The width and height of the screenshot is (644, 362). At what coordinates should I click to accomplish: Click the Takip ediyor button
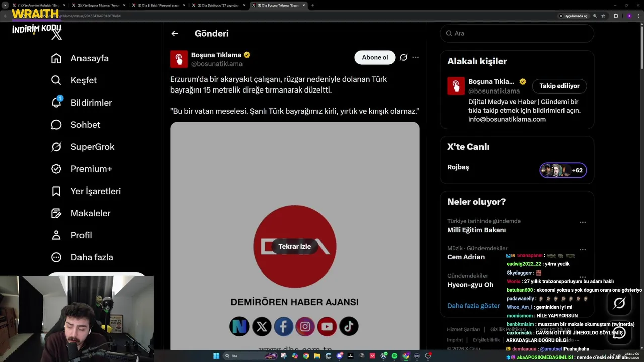tap(559, 86)
